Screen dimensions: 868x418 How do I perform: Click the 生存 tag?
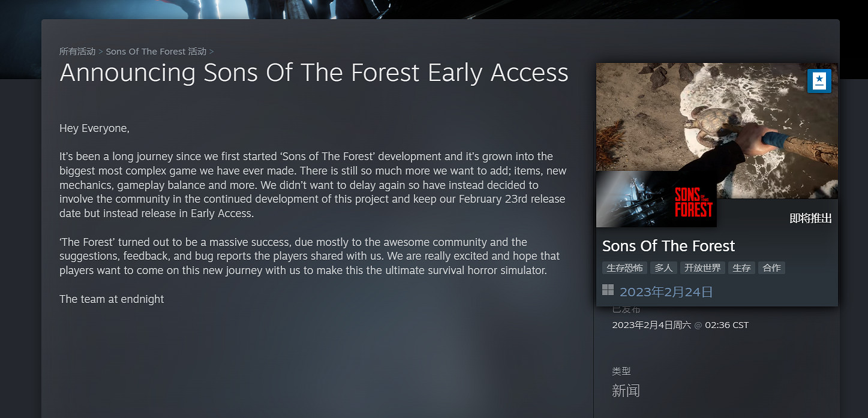pos(741,268)
